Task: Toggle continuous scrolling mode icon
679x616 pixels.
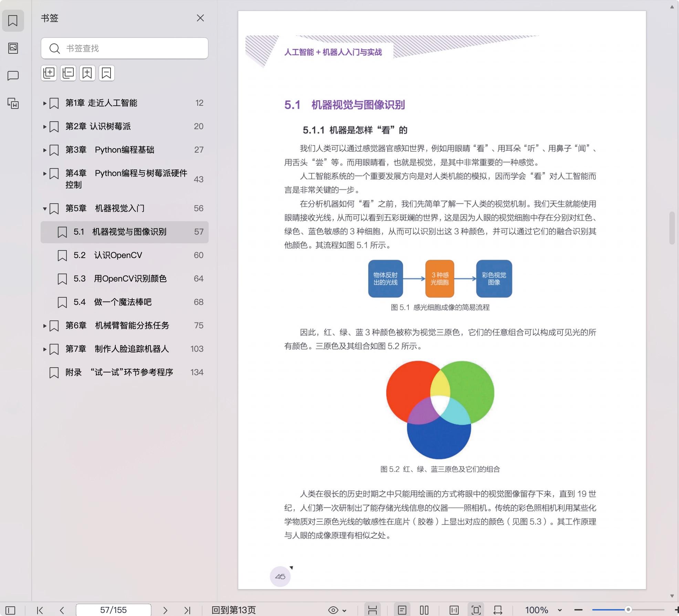Action: [x=373, y=610]
